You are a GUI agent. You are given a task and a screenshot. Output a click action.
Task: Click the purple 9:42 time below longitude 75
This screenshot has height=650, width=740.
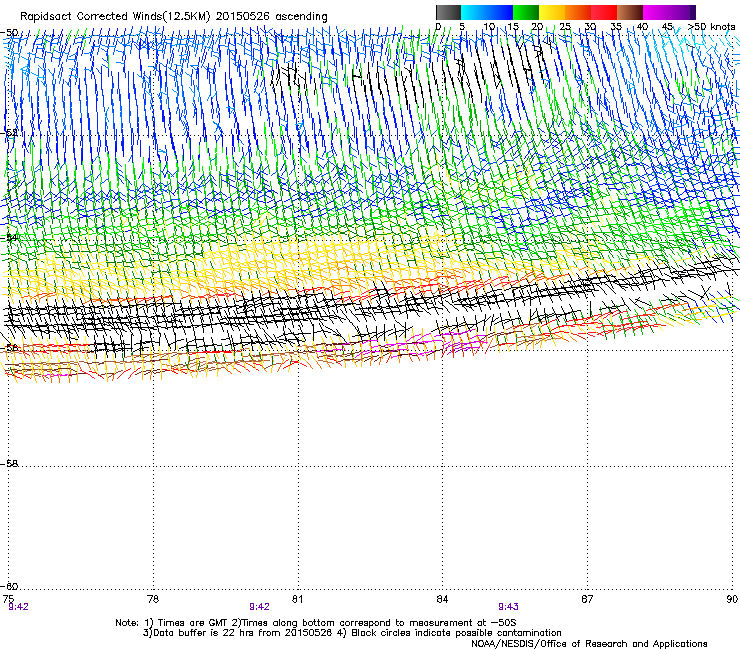tap(18, 607)
